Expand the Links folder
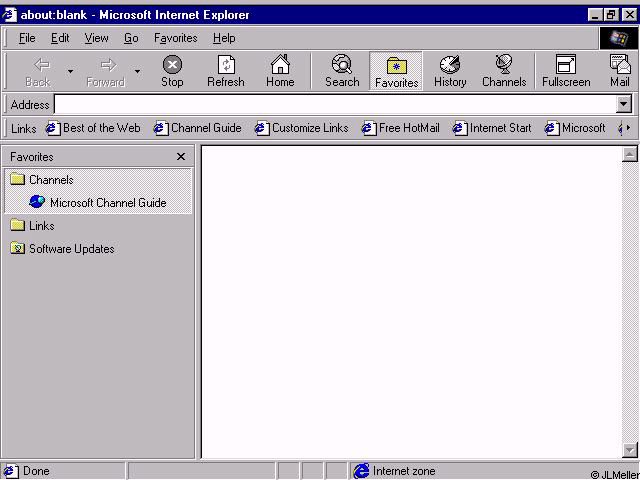This screenshot has width=640, height=480. tap(33, 226)
